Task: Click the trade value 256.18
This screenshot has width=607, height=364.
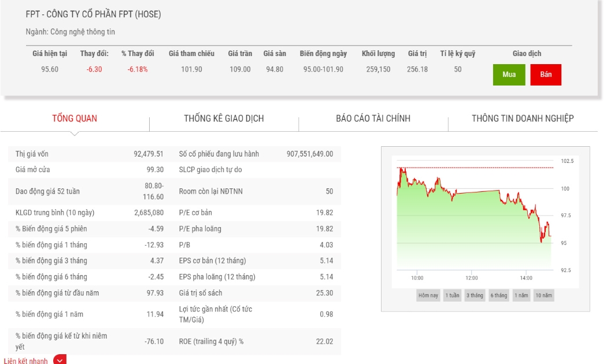Action: [x=417, y=69]
